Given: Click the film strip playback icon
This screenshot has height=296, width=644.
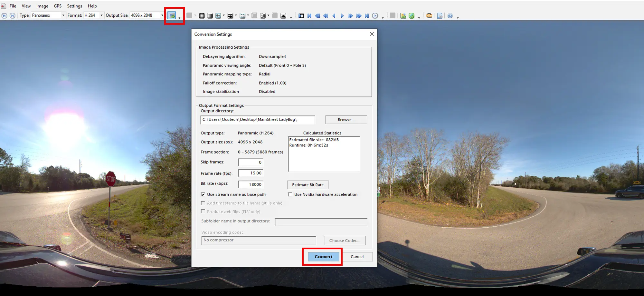Looking at the screenshot, I should point(301,15).
